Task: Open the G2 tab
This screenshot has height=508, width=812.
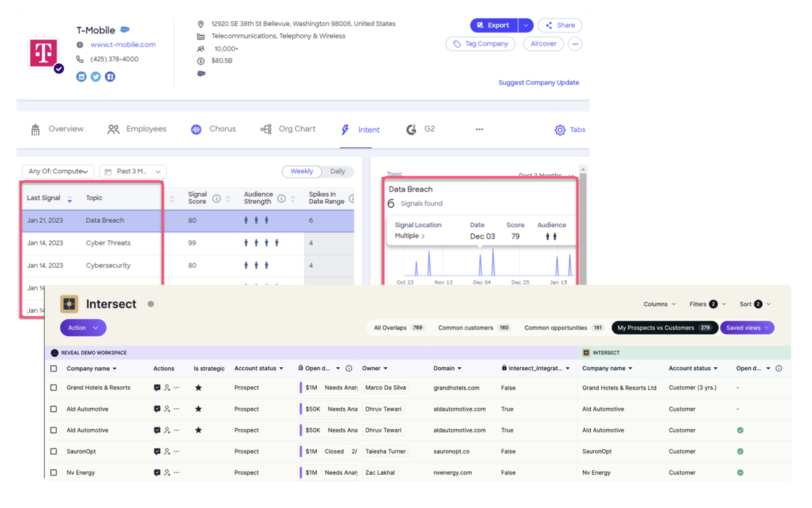Action: tap(420, 129)
